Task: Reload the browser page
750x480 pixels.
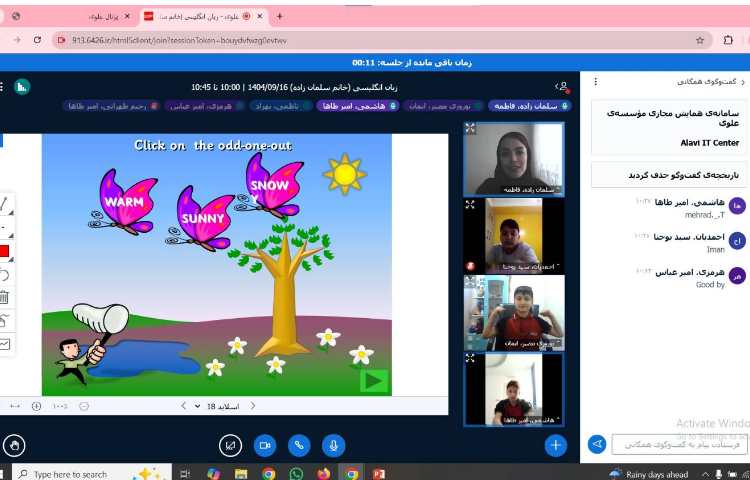Action: coord(37,40)
